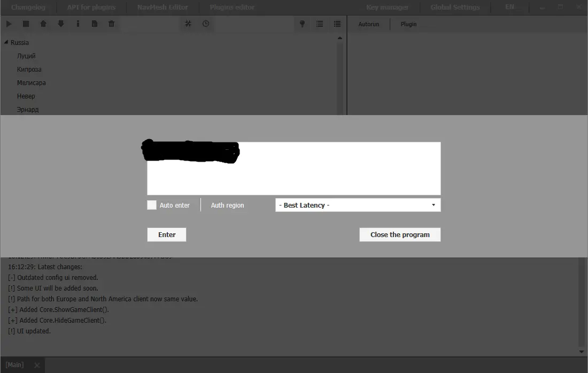The image size is (588, 373).
Task: Open the Best Latency auth region dropdown
Action: [x=358, y=205]
